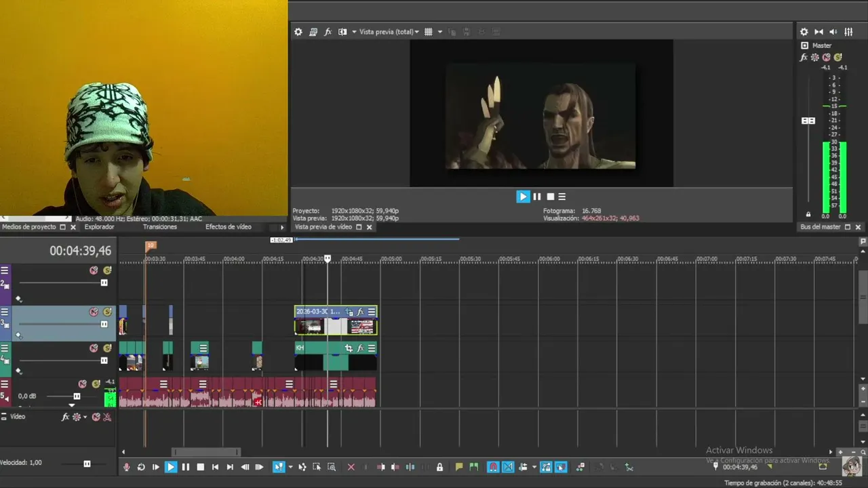Expand auto ripple mode dropdown arrow

pyautogui.click(x=534, y=467)
